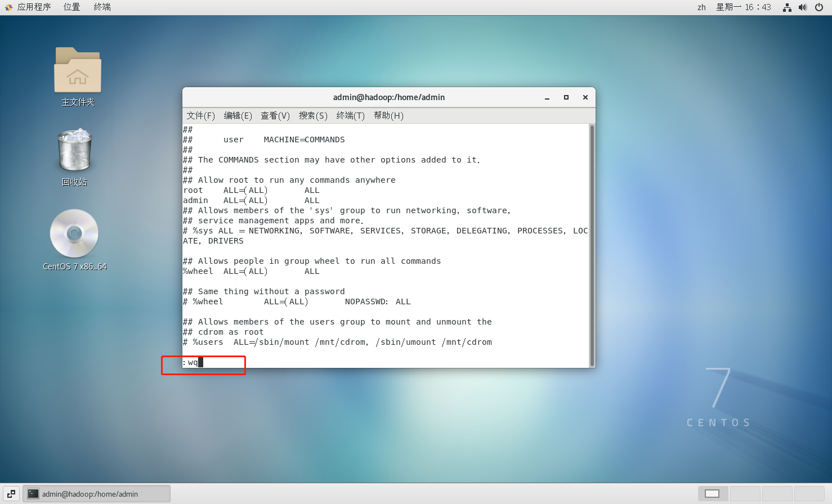This screenshot has height=504, width=832.
Task: Open the 位置 places menu
Action: (x=71, y=7)
